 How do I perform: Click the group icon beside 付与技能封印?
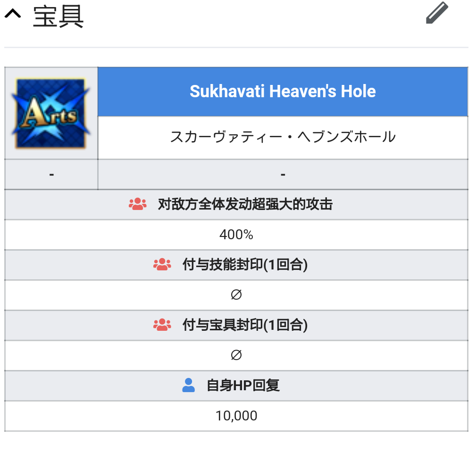point(162,265)
